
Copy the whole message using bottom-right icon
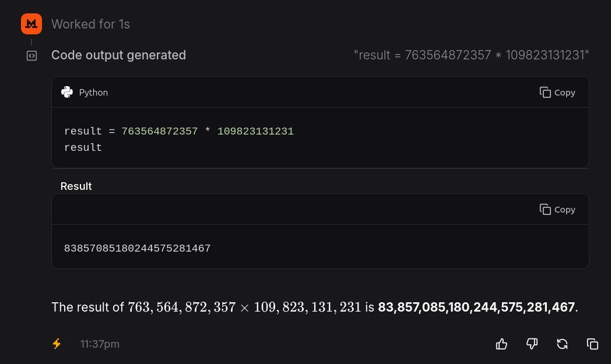[x=592, y=344]
